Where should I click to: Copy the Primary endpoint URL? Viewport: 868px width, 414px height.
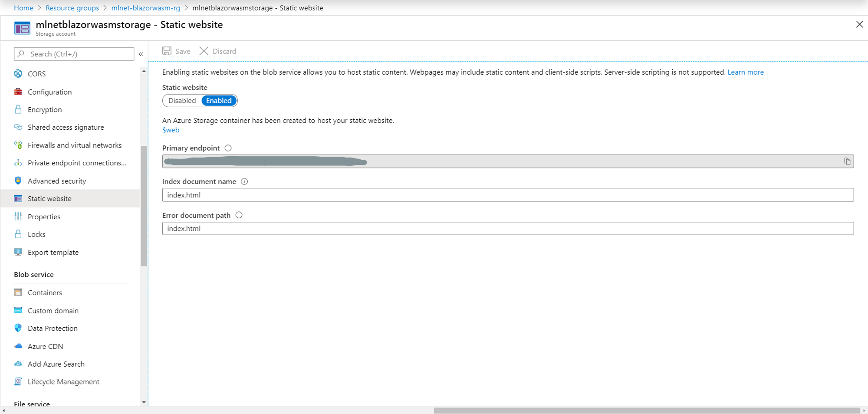848,161
